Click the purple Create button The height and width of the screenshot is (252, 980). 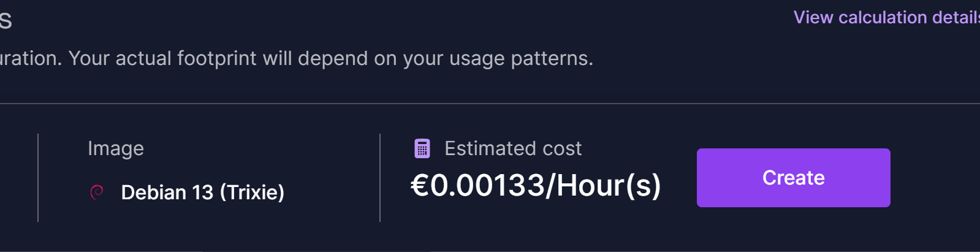(793, 178)
